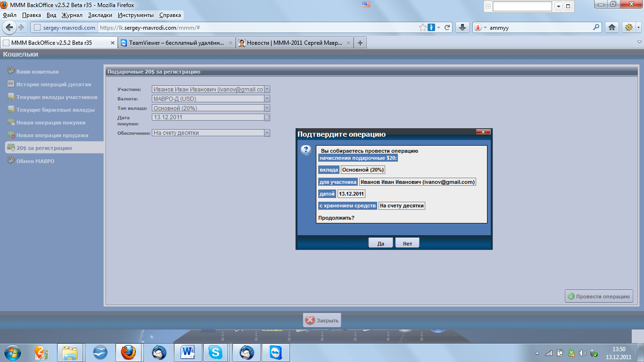This screenshot has width=644, height=362.
Task: Launch Microsoft Word from the taskbar
Action: [x=188, y=352]
